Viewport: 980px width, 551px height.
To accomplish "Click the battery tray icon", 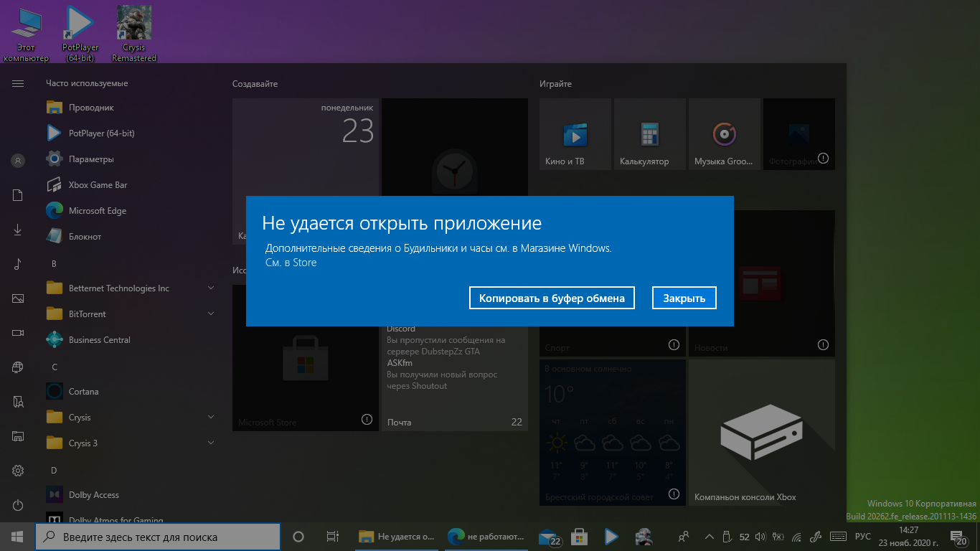I will click(x=778, y=537).
